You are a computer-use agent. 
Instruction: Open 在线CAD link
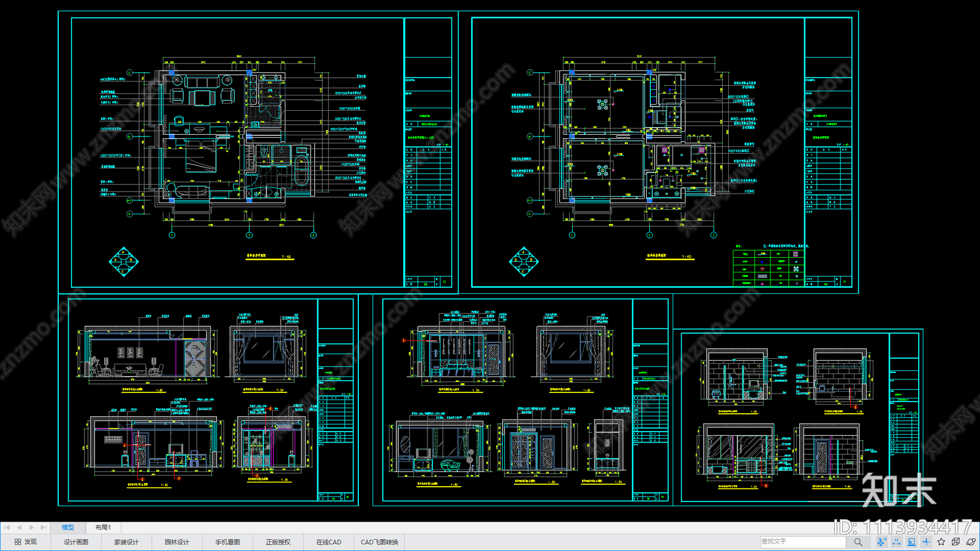pyautogui.click(x=329, y=542)
